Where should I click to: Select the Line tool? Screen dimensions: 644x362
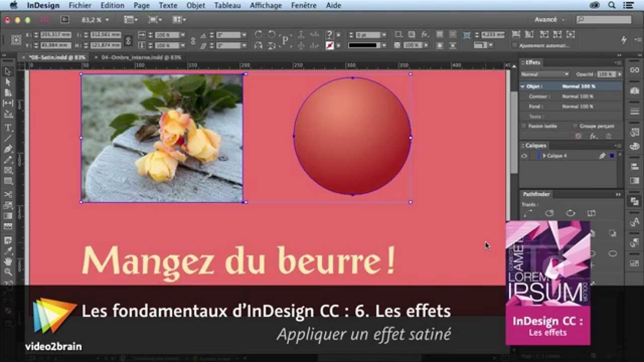[8, 138]
